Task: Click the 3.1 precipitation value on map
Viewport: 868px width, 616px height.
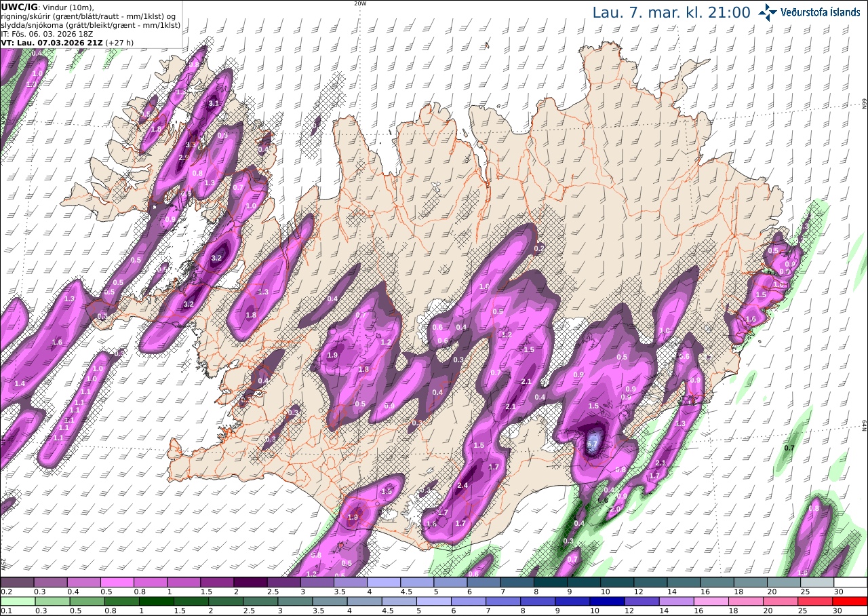Action: (213, 103)
